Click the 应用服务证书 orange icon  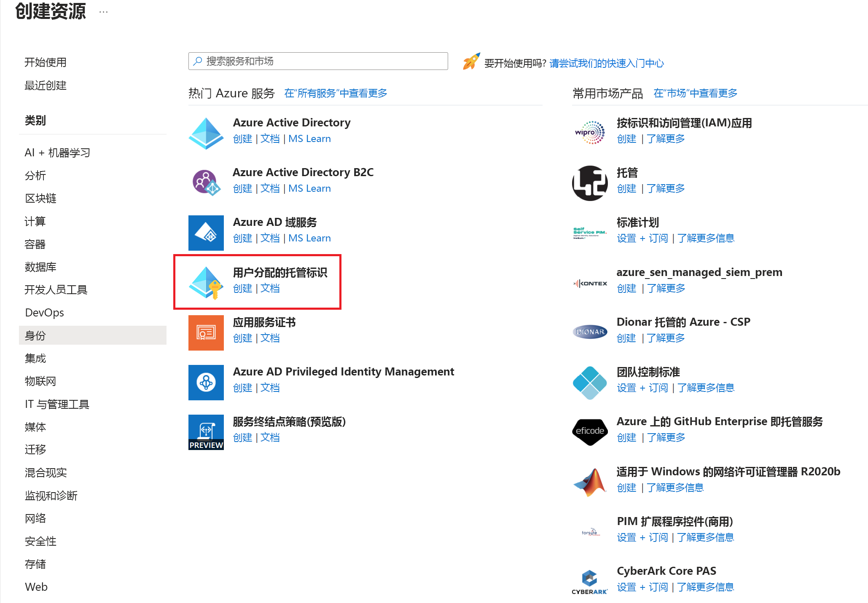[206, 332]
